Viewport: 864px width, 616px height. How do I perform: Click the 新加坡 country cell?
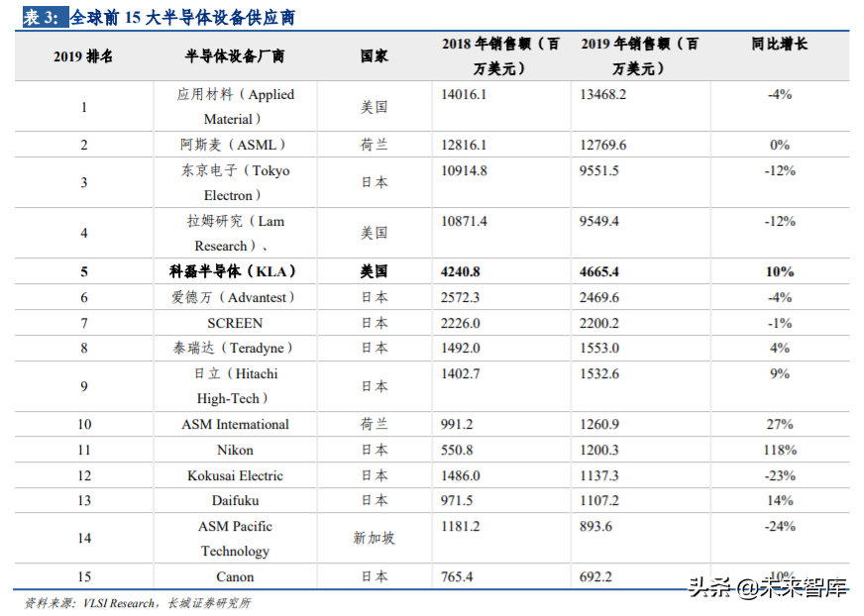click(x=373, y=539)
